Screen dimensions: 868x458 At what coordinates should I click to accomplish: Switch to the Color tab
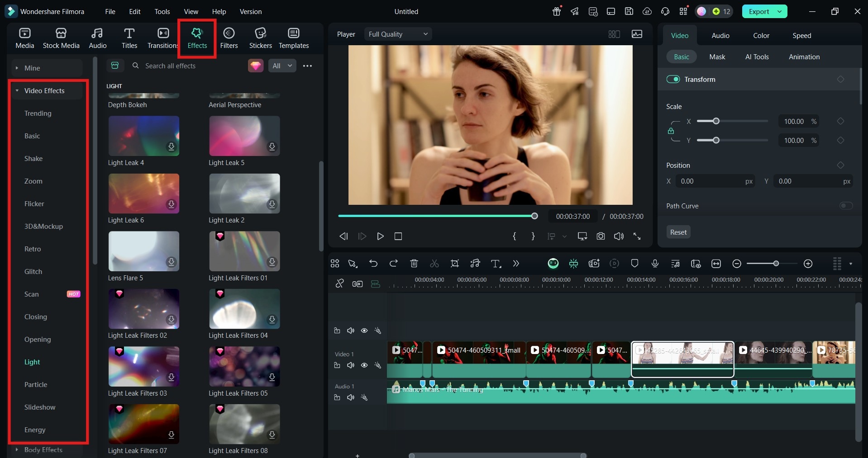tap(761, 35)
